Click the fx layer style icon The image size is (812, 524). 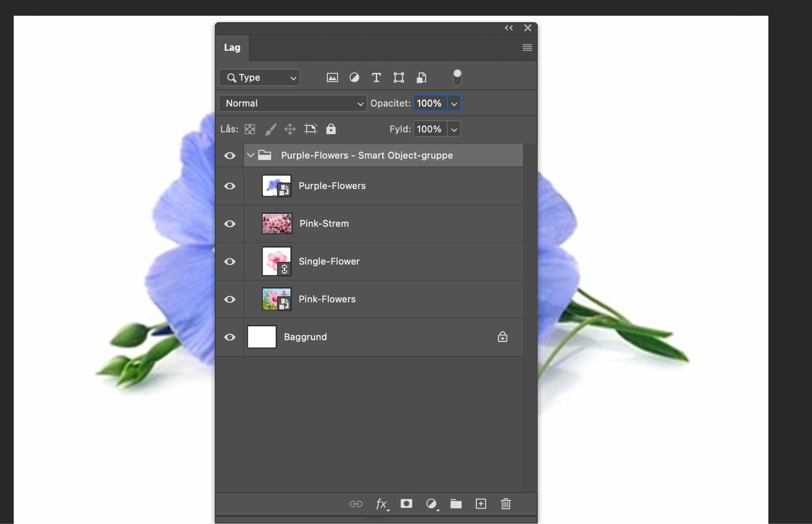(x=382, y=504)
